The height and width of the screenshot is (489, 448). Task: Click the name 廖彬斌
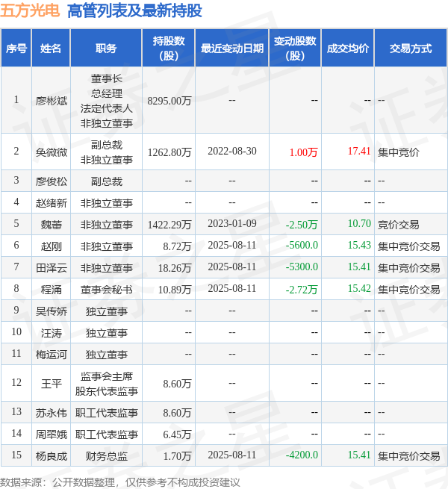pos(52,101)
